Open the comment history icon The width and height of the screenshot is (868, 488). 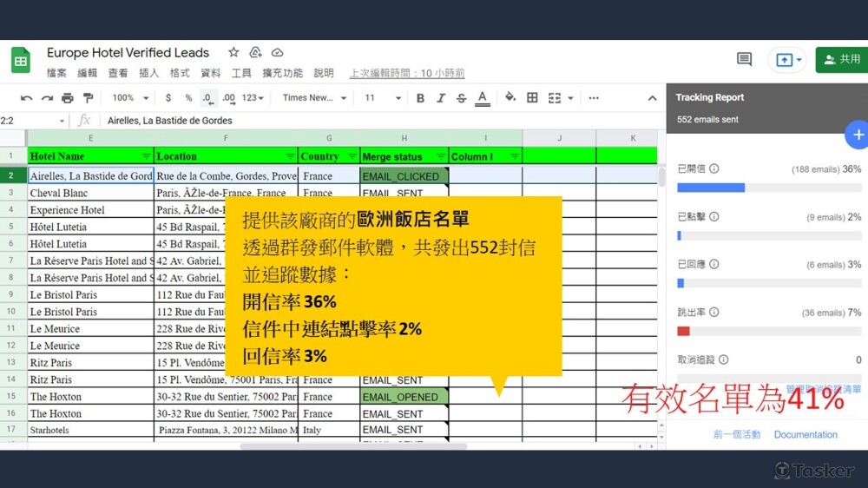[744, 59]
